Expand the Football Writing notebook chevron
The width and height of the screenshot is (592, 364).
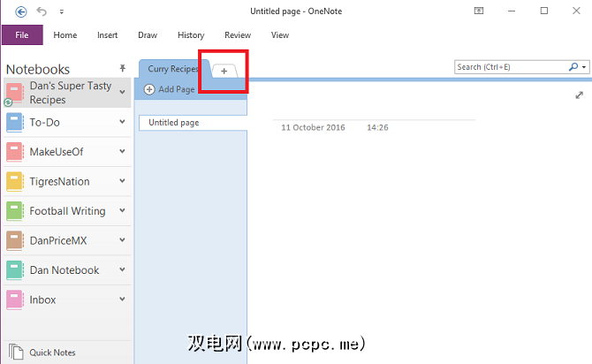point(122,210)
